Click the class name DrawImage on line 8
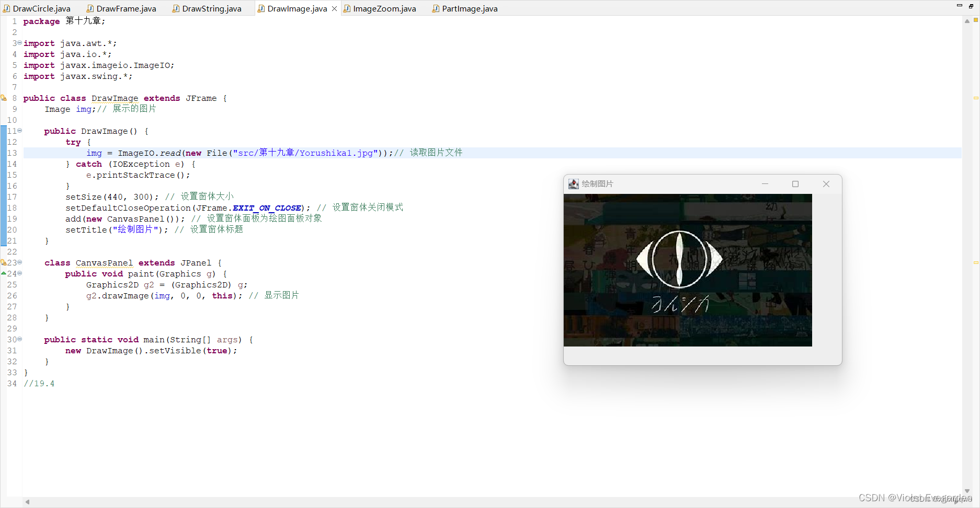The height and width of the screenshot is (508, 980). click(x=115, y=98)
